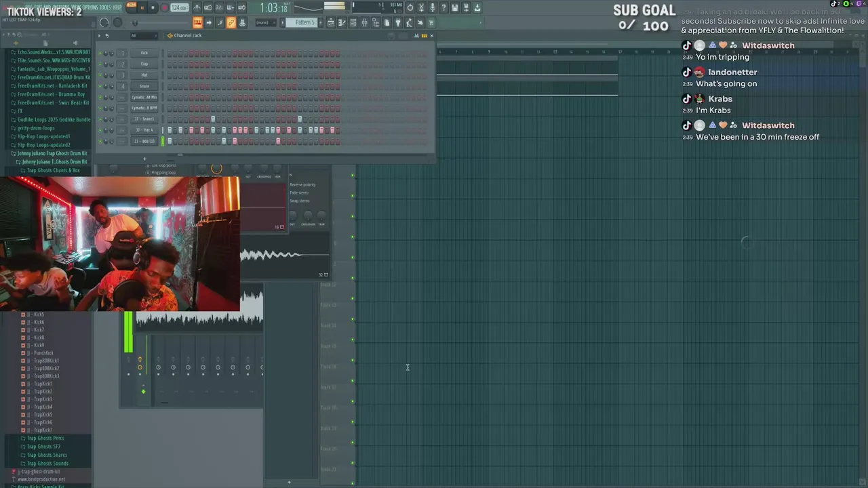868x488 pixels.
Task: Mute the Snare channel green LED
Action: pos(100,86)
